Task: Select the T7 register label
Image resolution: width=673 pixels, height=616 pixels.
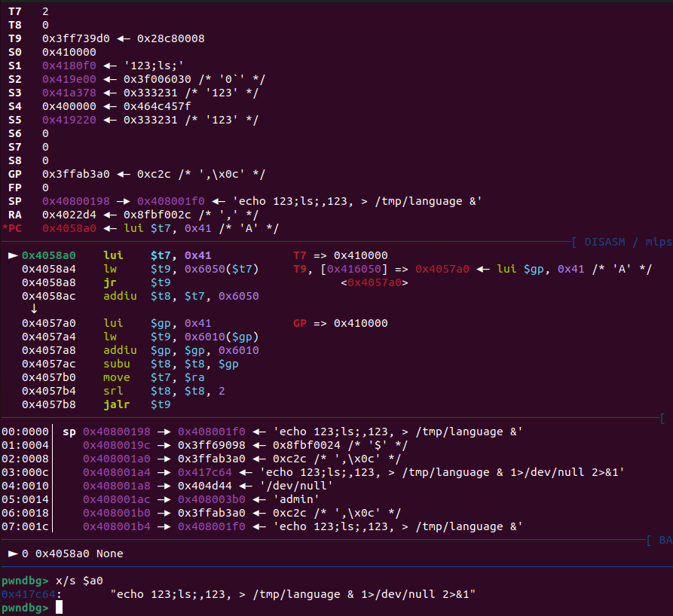Action: pos(14,11)
